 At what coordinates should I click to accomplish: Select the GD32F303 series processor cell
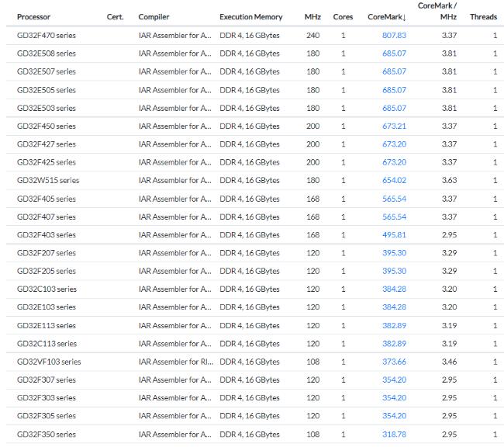[x=47, y=398]
